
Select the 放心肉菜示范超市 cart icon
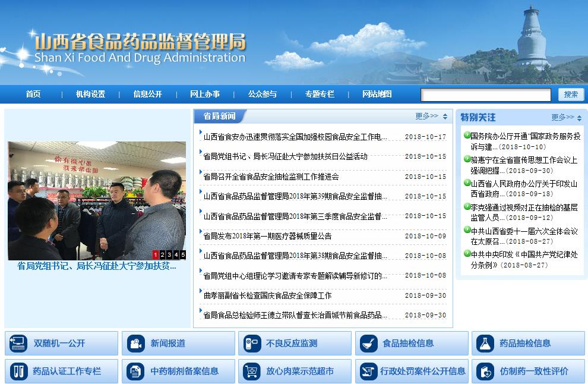click(253, 372)
